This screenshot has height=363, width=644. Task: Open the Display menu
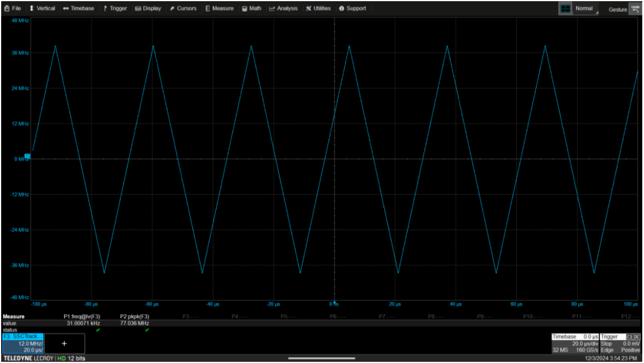pos(148,8)
